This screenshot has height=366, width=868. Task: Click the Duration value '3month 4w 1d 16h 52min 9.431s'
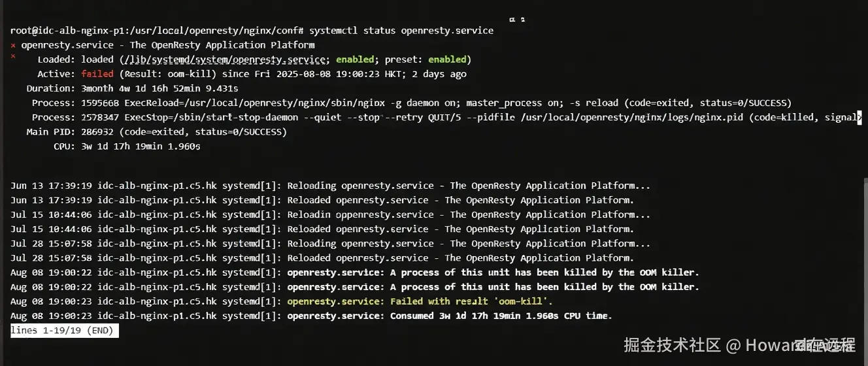point(159,88)
